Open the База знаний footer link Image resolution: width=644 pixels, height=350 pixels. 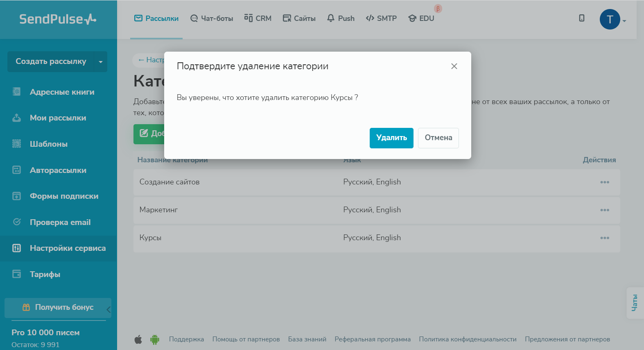coord(307,339)
